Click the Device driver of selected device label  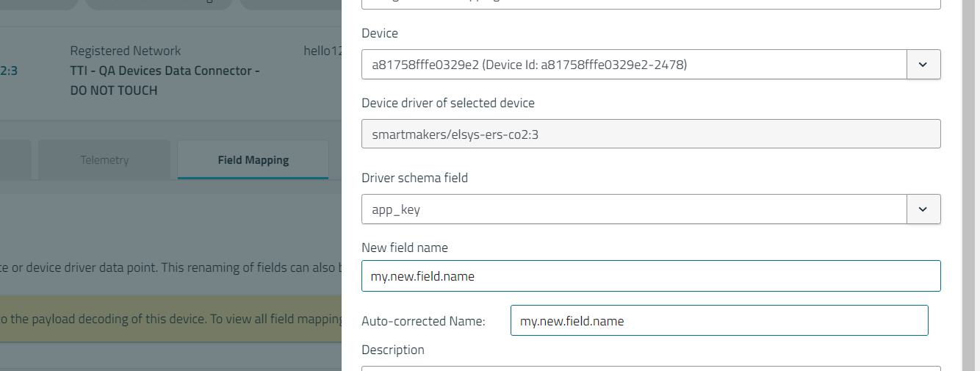click(x=448, y=103)
